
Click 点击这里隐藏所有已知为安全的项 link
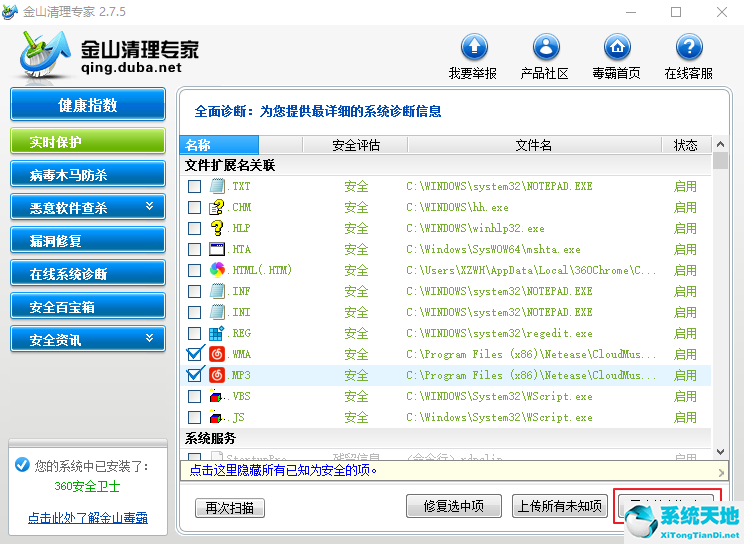[x=283, y=470]
